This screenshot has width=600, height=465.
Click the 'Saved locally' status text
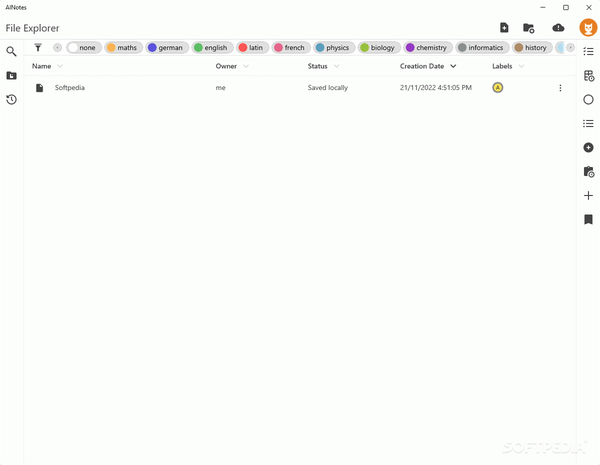click(x=328, y=88)
